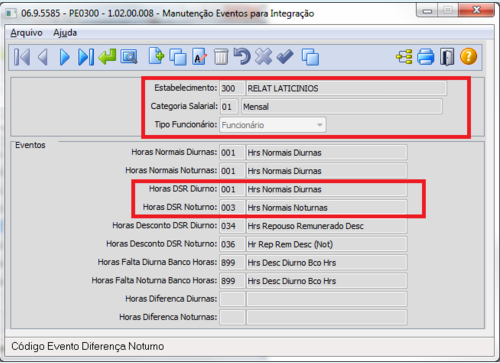
Task: Go to the first record
Action: (x=22, y=57)
